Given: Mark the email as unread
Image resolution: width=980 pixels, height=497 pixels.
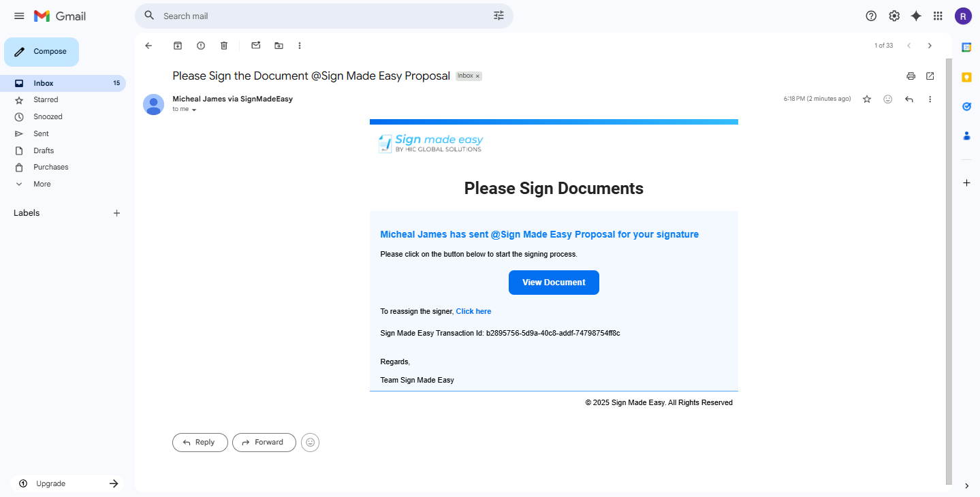Looking at the screenshot, I should pyautogui.click(x=256, y=46).
